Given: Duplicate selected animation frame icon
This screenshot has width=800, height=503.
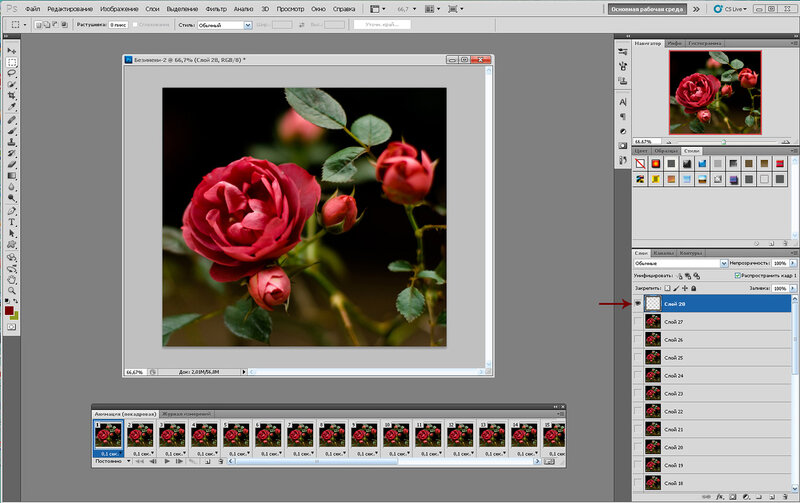Looking at the screenshot, I should pos(208,461).
